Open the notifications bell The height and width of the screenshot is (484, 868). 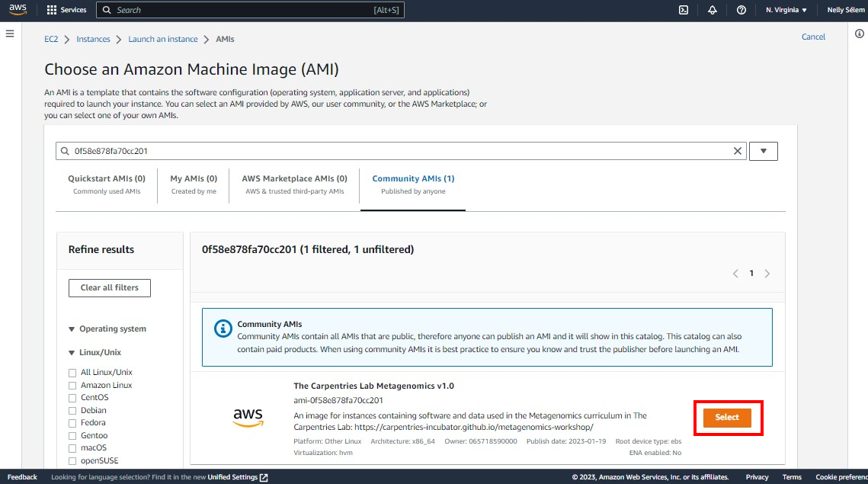pyautogui.click(x=712, y=10)
